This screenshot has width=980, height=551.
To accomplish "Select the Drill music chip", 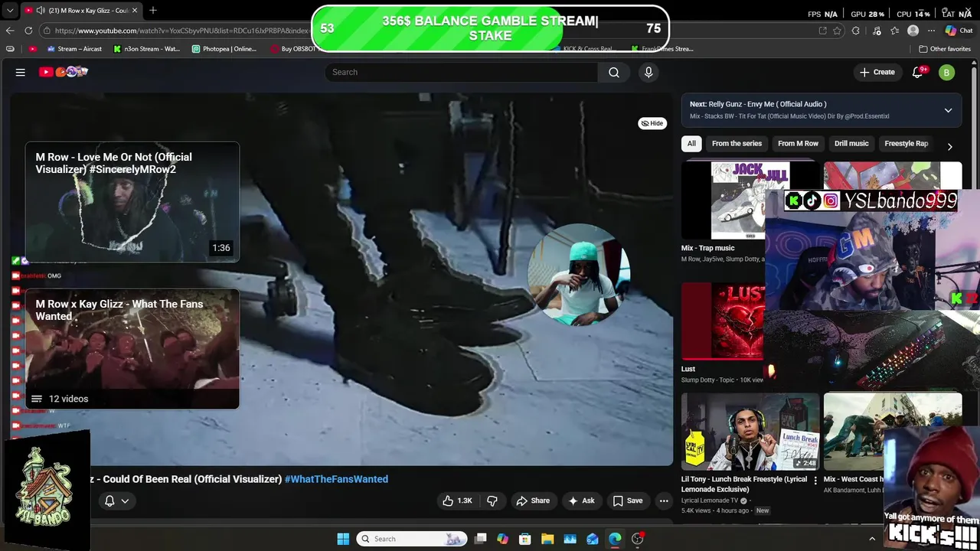I will click(x=851, y=143).
